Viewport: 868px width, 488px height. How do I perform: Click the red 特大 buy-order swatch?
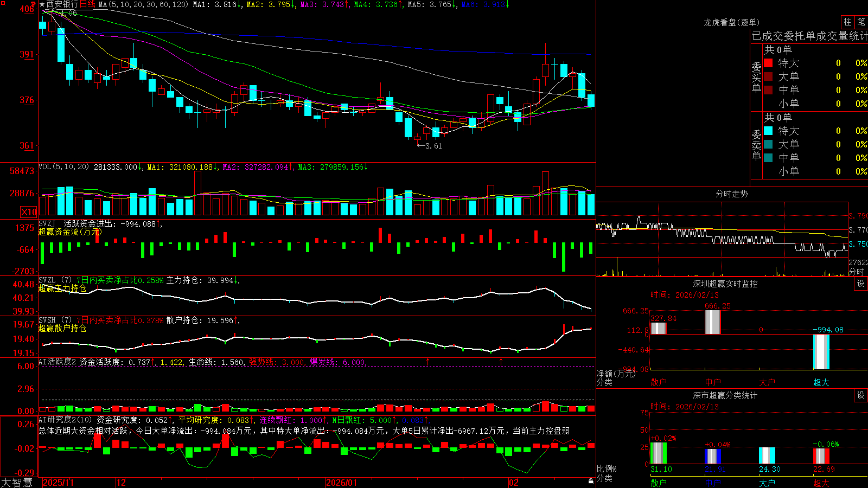click(768, 63)
